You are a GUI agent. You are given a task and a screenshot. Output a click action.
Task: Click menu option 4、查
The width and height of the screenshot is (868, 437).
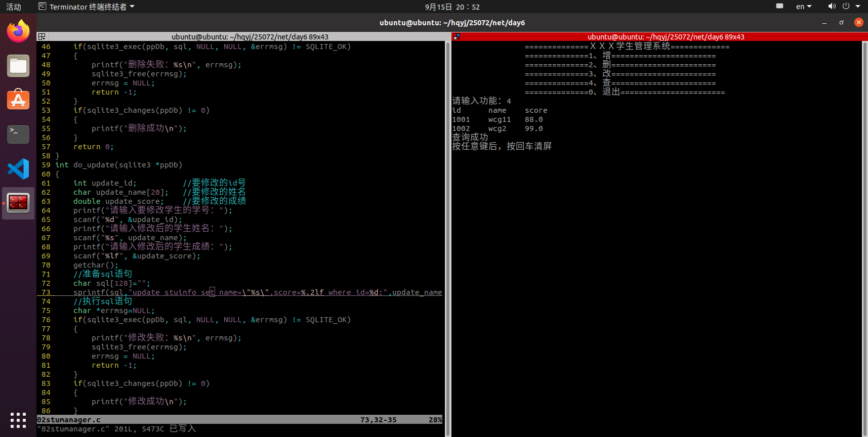click(x=621, y=83)
